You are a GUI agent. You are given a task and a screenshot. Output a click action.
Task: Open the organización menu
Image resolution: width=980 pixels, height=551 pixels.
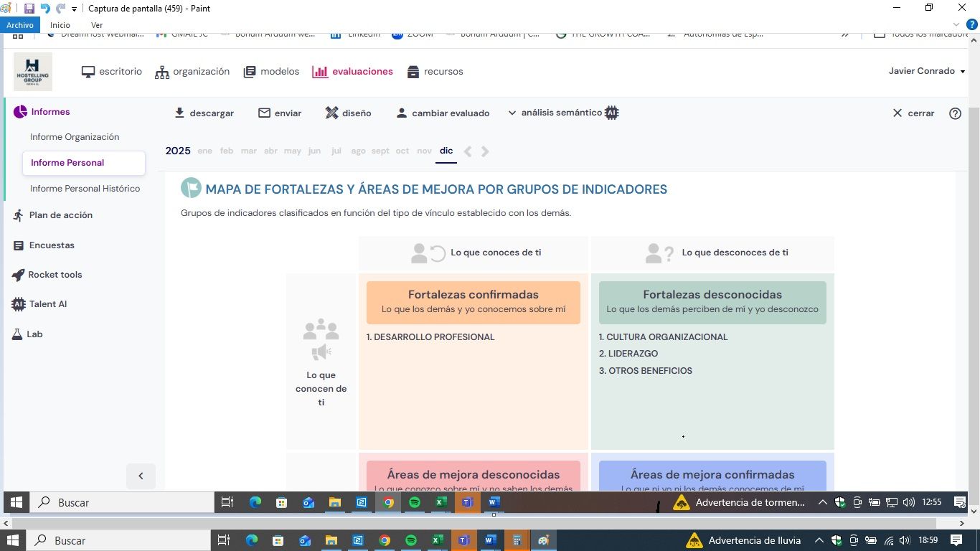point(192,72)
